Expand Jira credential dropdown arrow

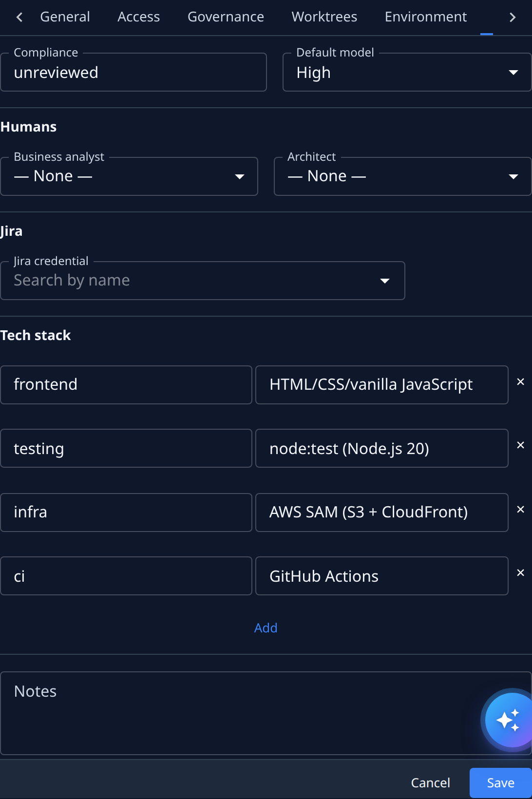[x=385, y=281]
